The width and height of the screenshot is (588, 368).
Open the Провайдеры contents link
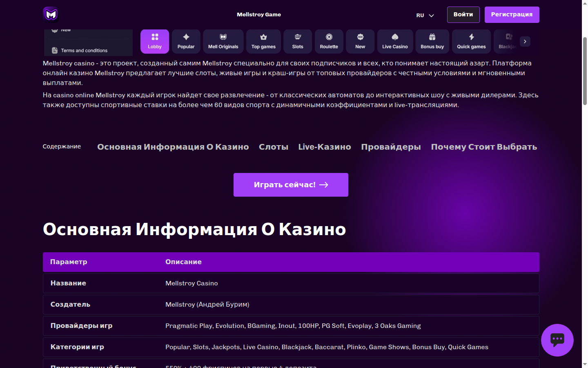(x=391, y=147)
